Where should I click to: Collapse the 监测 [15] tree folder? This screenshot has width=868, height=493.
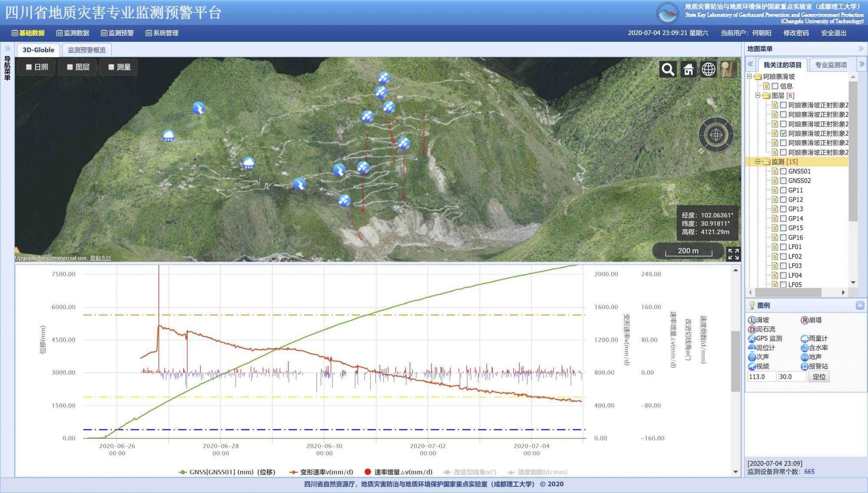click(x=758, y=161)
